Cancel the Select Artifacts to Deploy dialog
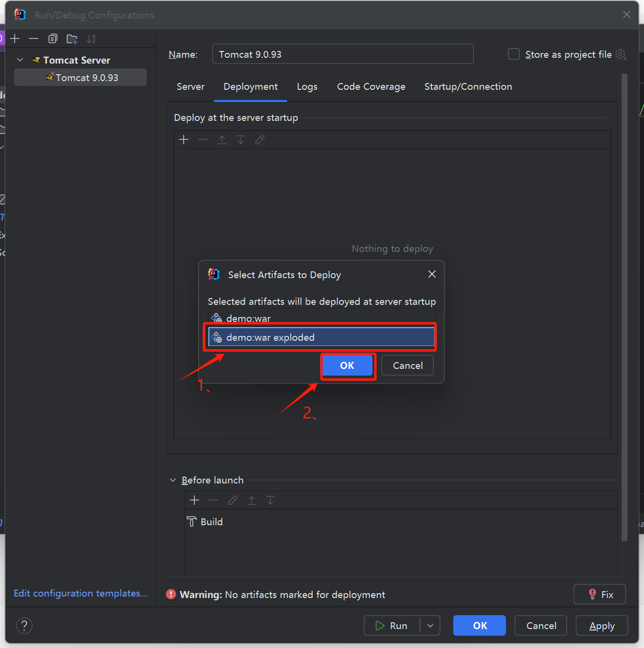Viewport: 644px width, 648px height. (407, 366)
